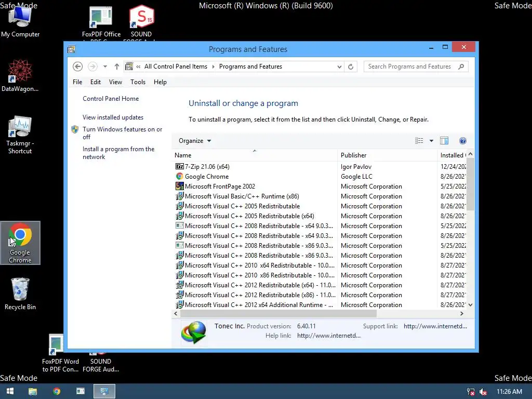Screen dimensions: 532x399
Task: Go up one level with the Up arrow
Action: pyautogui.click(x=117, y=66)
